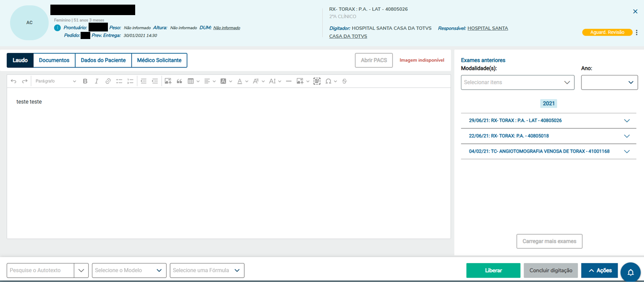Screen dimensions: 644x289
Task: Click the Imagem indisponível text
Action: [x=422, y=60]
